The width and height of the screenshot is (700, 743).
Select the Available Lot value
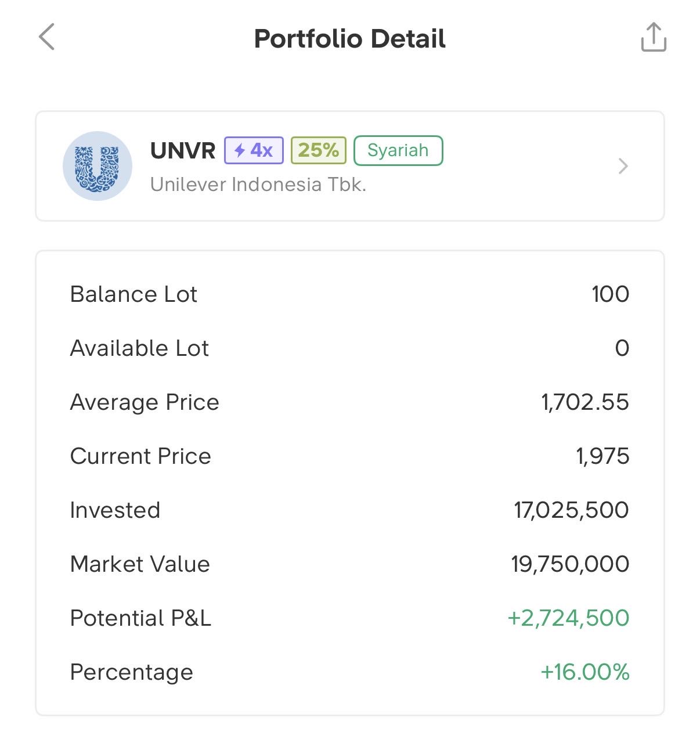tap(622, 348)
